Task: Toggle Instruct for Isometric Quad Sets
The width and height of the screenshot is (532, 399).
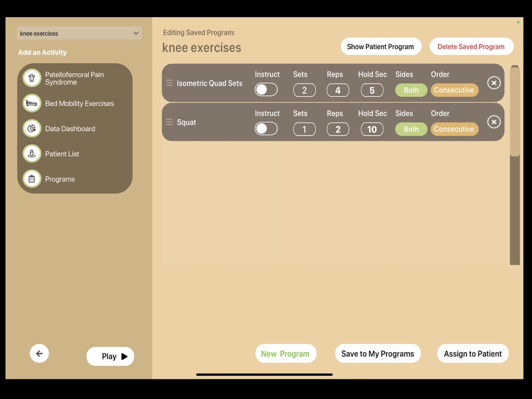Action: [266, 90]
